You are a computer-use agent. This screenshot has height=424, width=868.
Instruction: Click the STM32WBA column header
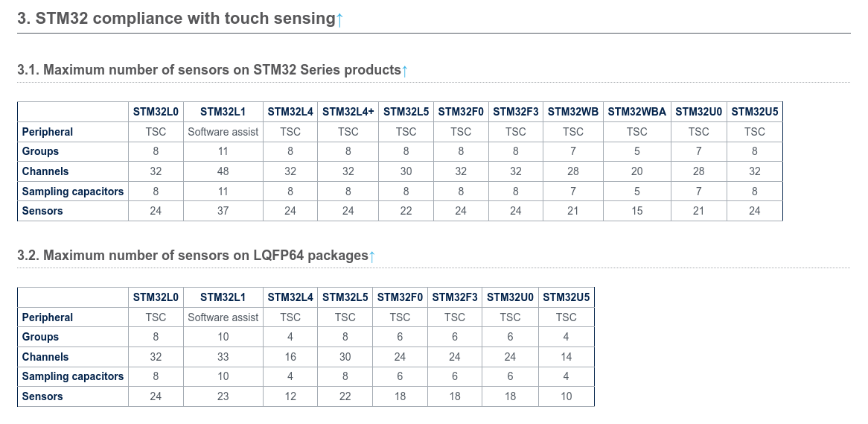tap(636, 112)
